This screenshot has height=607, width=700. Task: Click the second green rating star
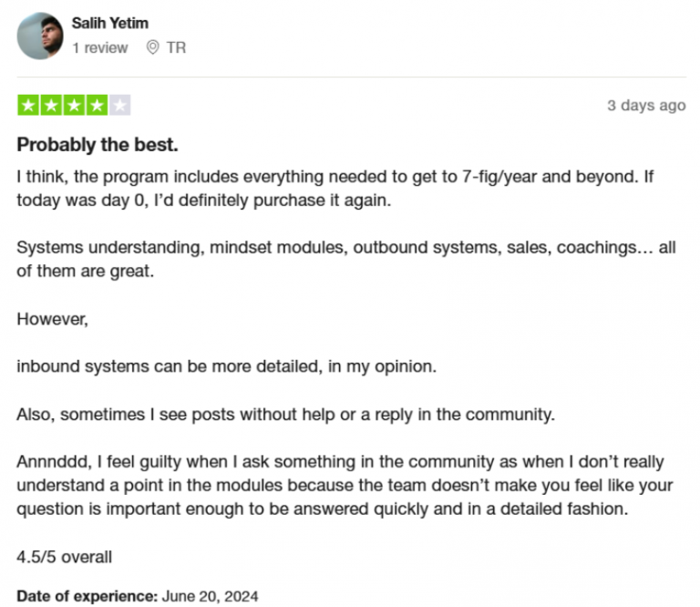51,105
